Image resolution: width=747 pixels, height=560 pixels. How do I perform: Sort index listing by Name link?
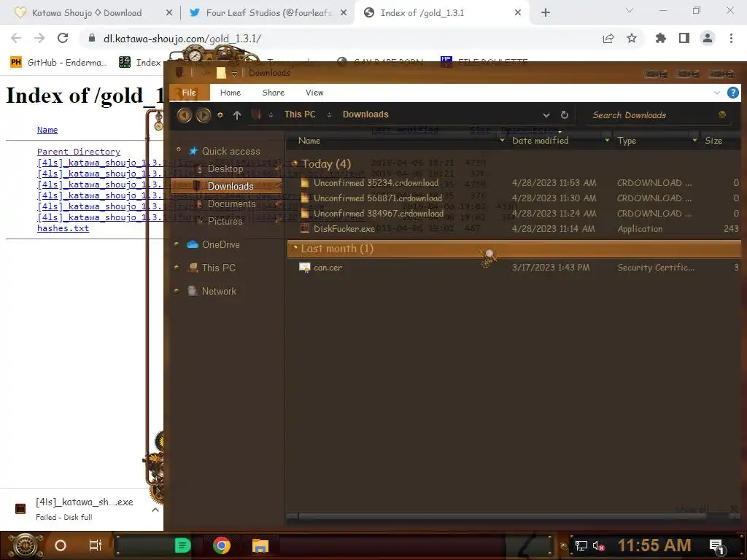tap(47, 130)
